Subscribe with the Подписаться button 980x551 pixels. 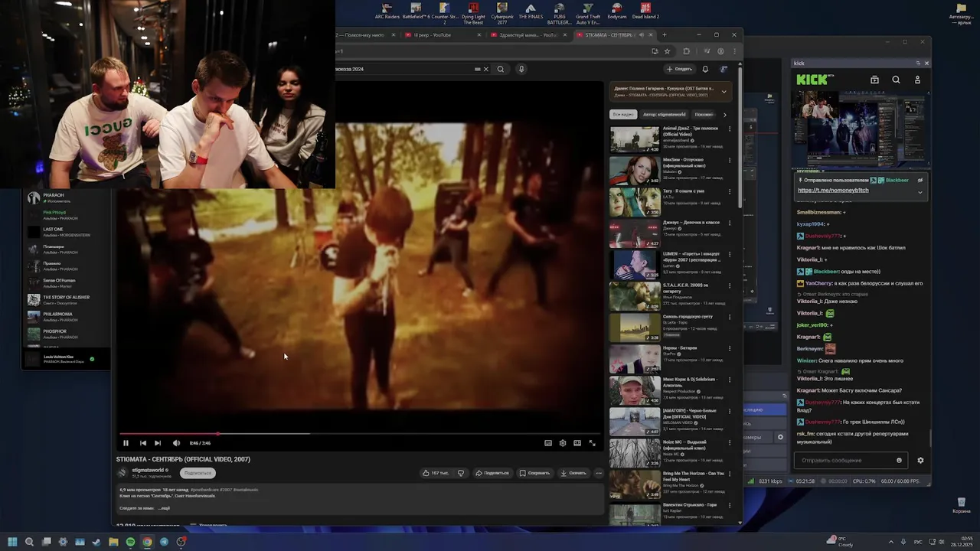198,473
